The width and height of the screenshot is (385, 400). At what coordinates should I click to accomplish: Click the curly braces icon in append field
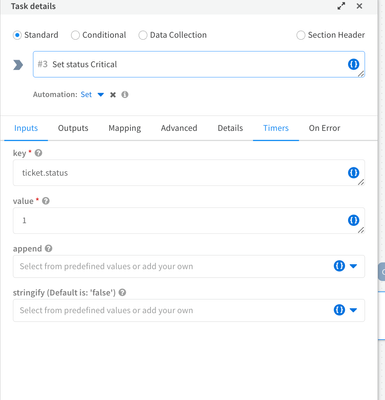[339, 266]
